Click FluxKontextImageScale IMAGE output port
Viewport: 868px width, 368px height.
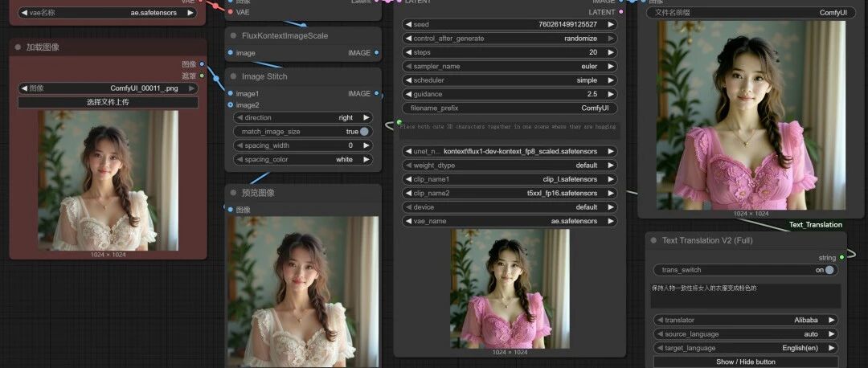376,52
